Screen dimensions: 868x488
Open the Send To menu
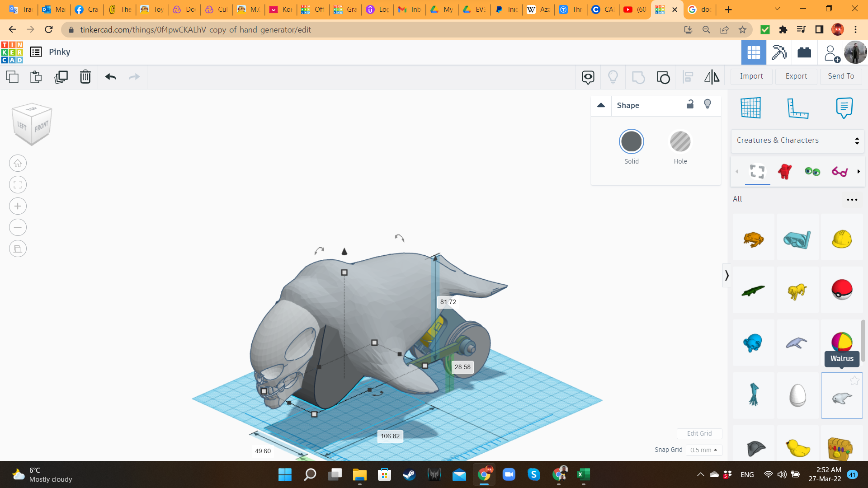(x=840, y=76)
